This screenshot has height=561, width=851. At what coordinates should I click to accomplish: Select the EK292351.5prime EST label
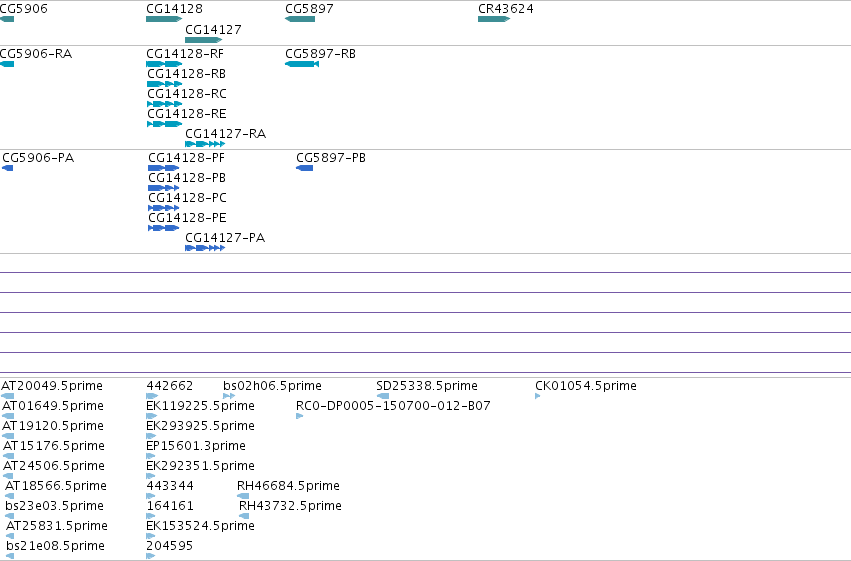pos(200,466)
